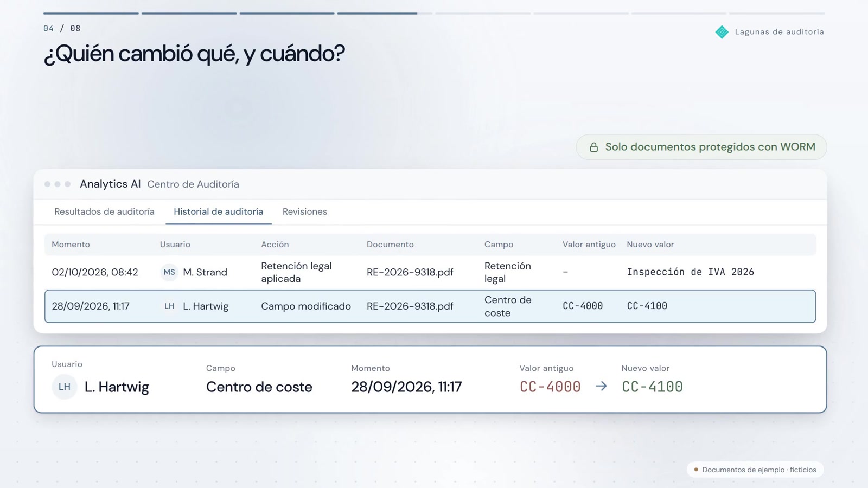Click the Retención legal field cell
This screenshot has height=488, width=868.
pos(508,272)
